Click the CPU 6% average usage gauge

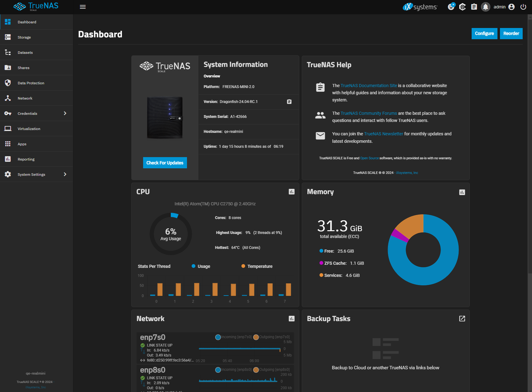click(171, 234)
